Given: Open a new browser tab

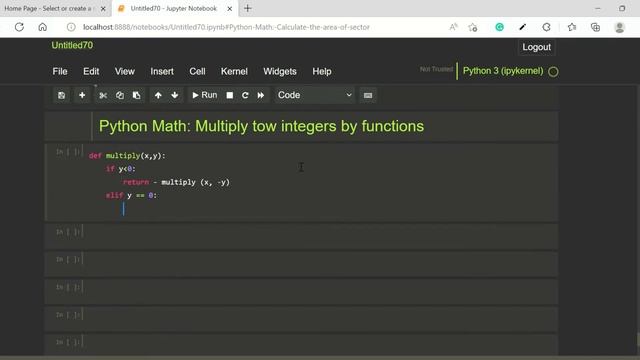Looking at the screenshot, I should (x=248, y=8).
